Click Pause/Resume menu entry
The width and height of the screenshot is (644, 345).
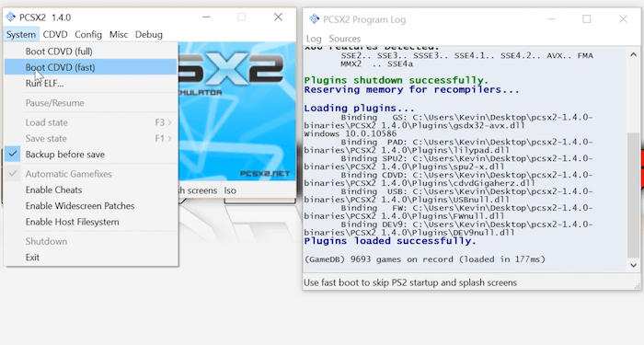pyautogui.click(x=91, y=103)
